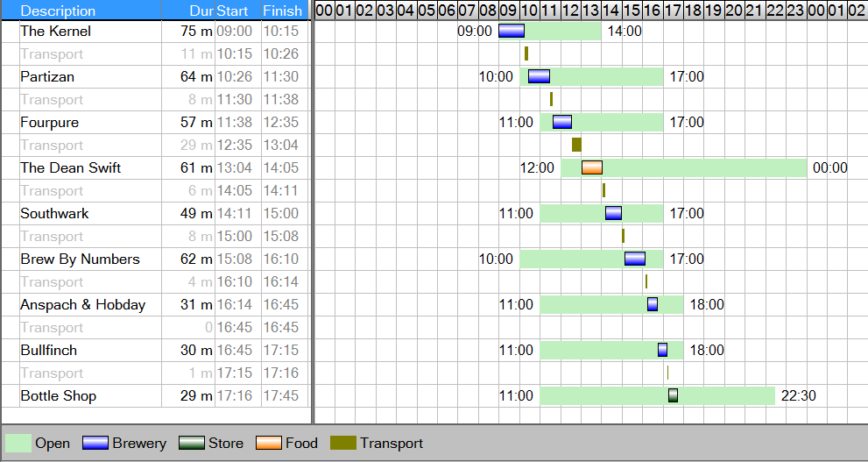Select the Southwark row description
This screenshot has height=462, width=868.
click(x=54, y=213)
